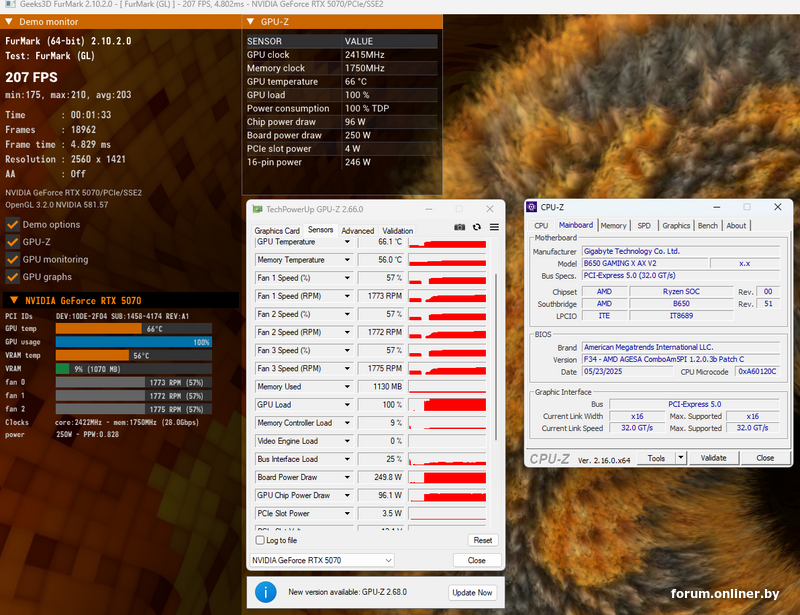Click the Validate button in CPU-Z
The image size is (800, 615).
(x=713, y=458)
